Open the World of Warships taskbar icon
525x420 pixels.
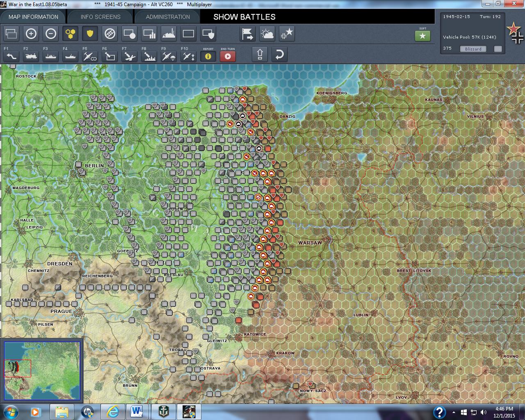click(x=163, y=412)
